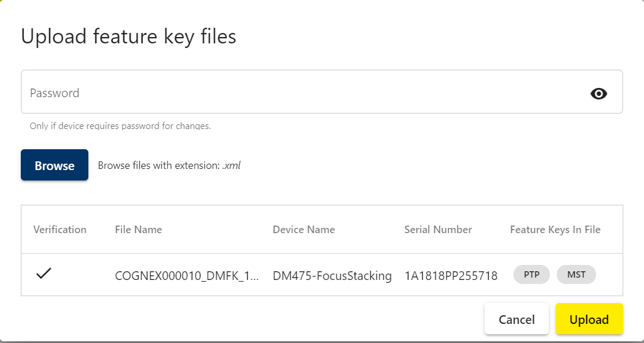Screen dimensions: 644x343
Task: Toggle password visibility with the eye icon
Action: pyautogui.click(x=599, y=93)
